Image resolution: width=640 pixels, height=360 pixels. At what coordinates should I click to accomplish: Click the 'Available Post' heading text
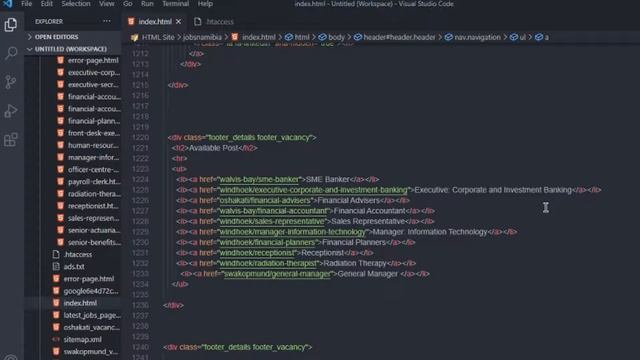213,148
